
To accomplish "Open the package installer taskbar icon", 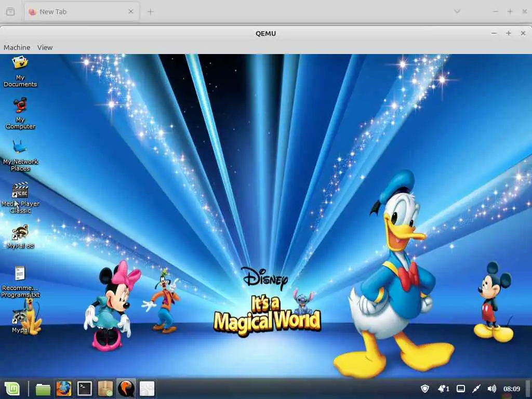I will tap(105, 389).
